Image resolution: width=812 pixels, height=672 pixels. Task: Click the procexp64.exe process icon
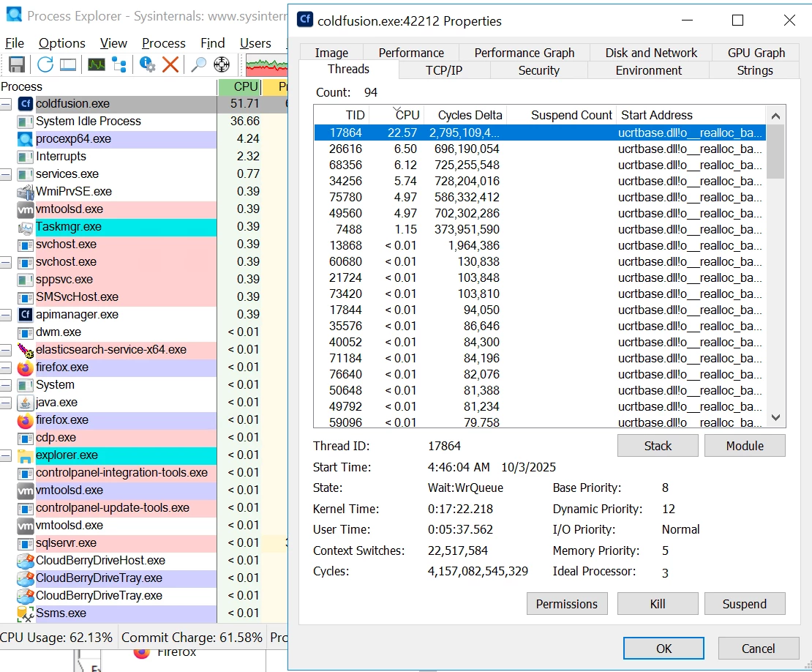26,139
